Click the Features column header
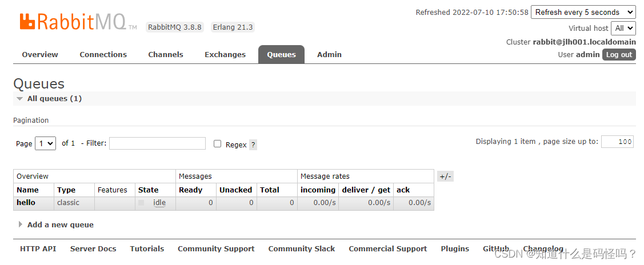Screen dimensions: 644x265 tap(113, 190)
